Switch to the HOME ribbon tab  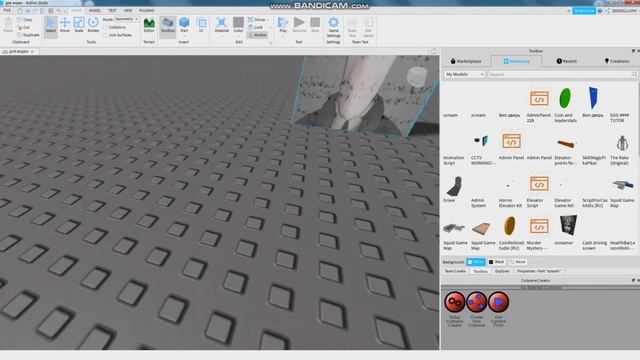76,10
